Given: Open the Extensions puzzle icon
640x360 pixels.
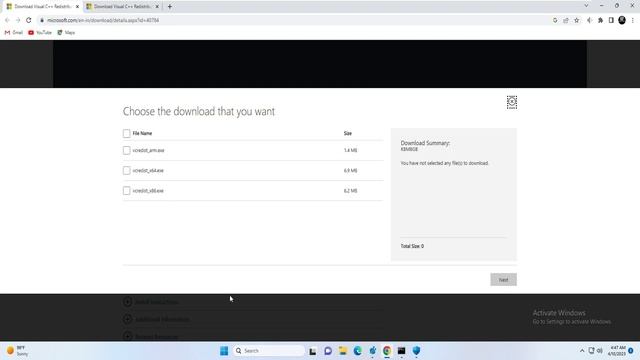Looking at the screenshot, I should coord(600,20).
